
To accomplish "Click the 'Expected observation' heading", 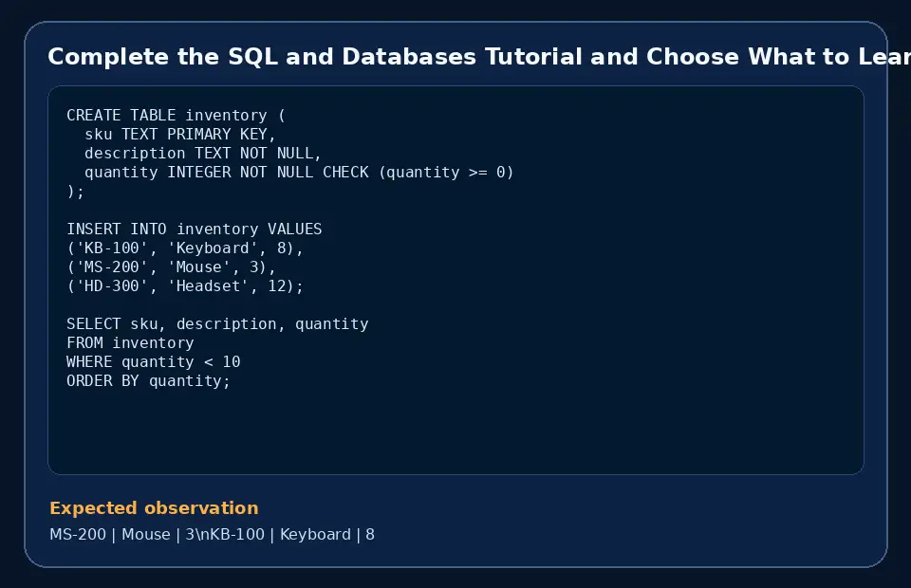I will [x=154, y=508].
